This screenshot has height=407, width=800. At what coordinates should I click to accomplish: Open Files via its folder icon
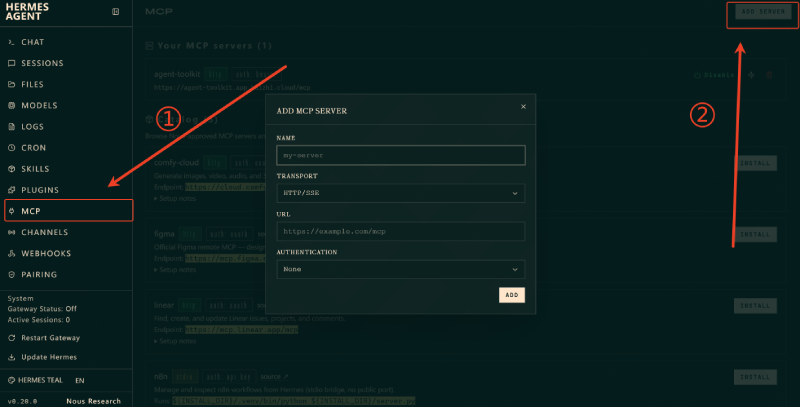coord(11,85)
